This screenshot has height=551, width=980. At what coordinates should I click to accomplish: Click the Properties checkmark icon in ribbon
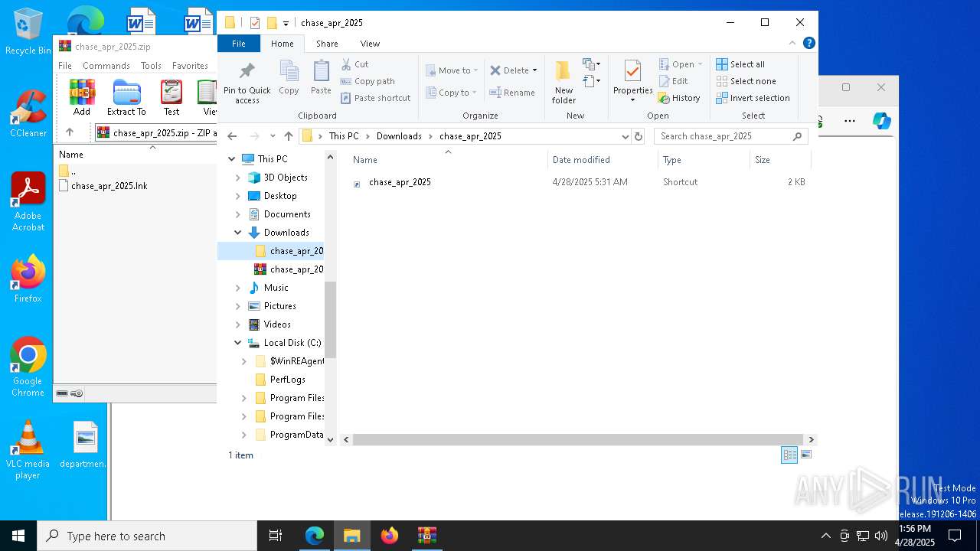tap(632, 72)
